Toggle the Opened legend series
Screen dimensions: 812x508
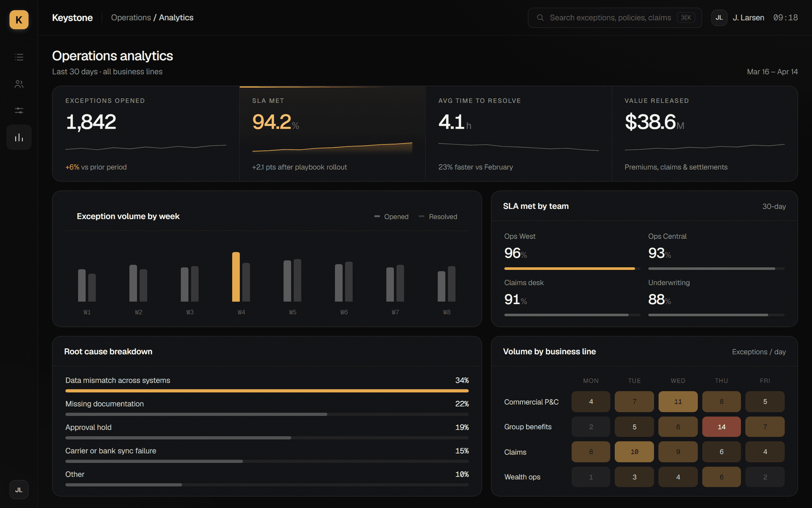point(391,216)
